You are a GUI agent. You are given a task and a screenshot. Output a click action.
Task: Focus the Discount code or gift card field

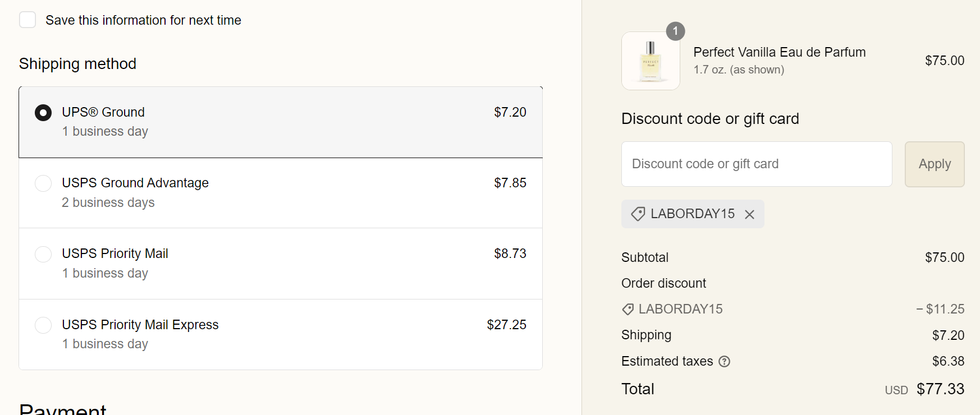click(756, 164)
